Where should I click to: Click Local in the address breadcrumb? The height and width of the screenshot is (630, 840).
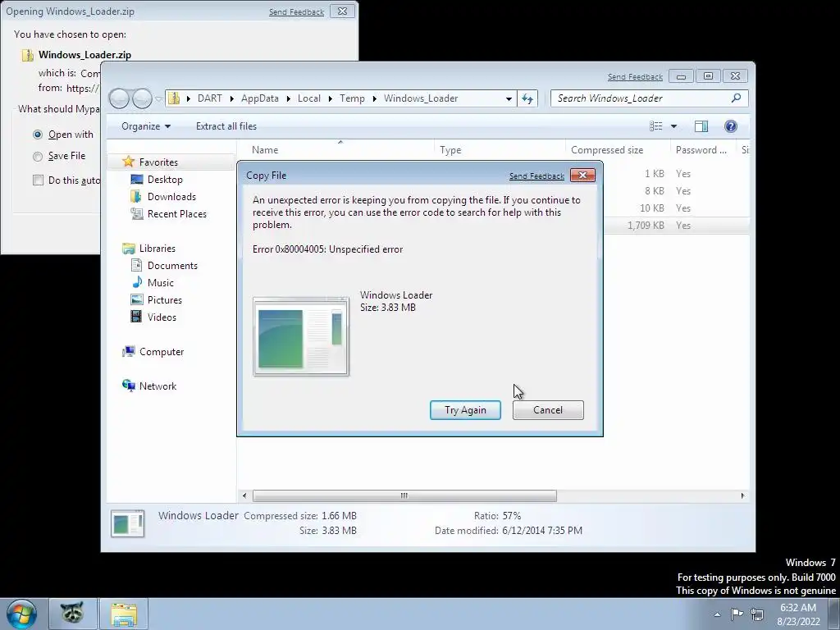click(x=309, y=98)
